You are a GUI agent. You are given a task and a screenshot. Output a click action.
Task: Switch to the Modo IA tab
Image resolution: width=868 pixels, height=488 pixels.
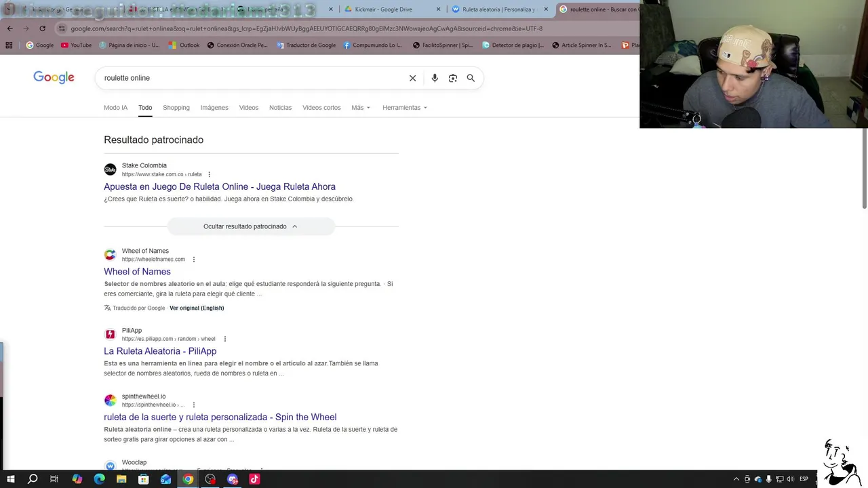[115, 108]
